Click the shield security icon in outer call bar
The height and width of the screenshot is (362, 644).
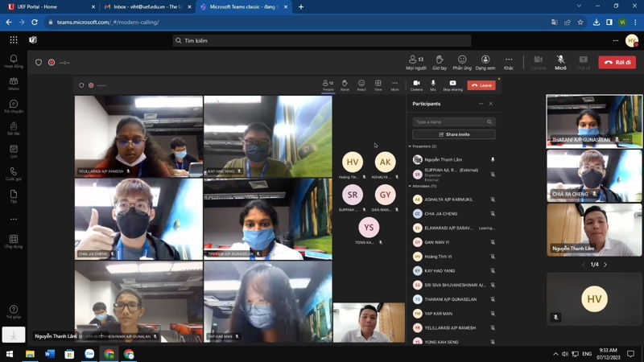click(x=39, y=63)
